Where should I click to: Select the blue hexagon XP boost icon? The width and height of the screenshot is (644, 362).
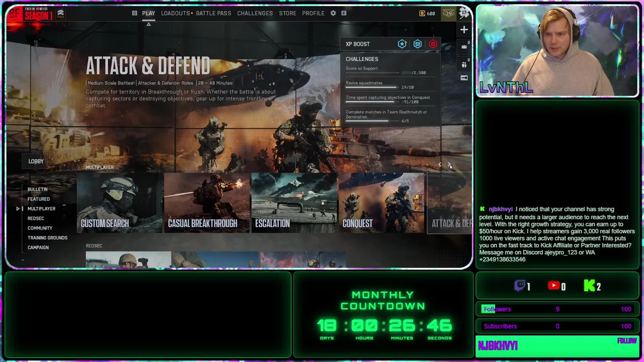point(418,44)
